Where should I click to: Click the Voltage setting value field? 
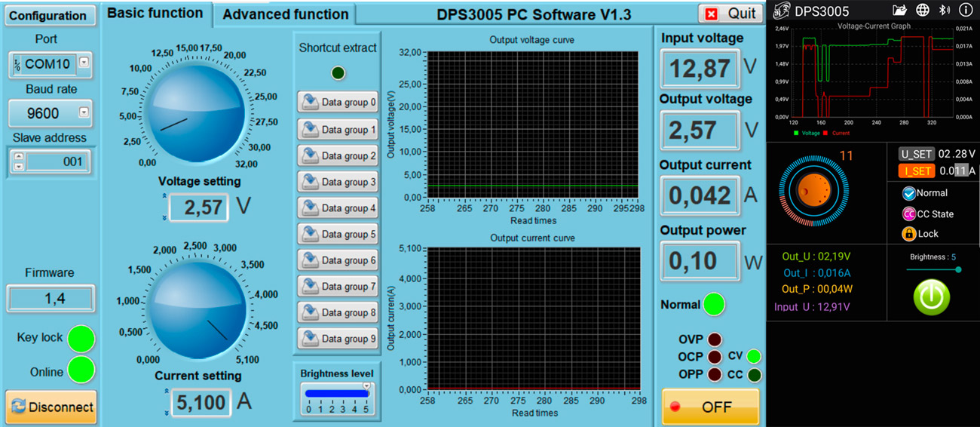[198, 207]
